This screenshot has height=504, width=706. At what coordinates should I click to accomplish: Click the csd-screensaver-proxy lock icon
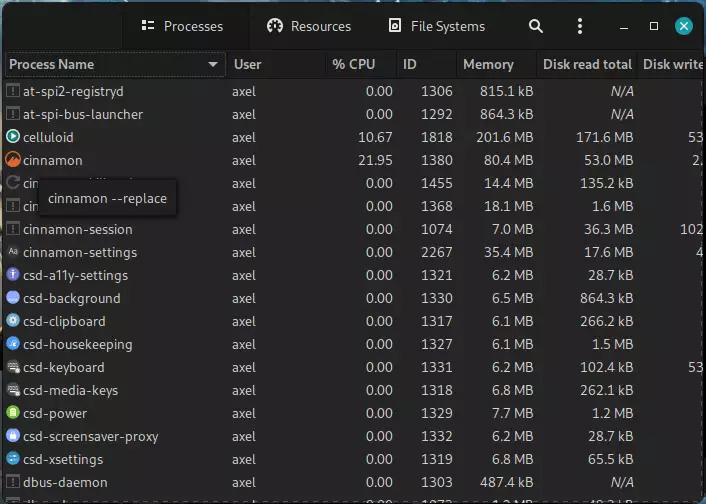click(13, 435)
